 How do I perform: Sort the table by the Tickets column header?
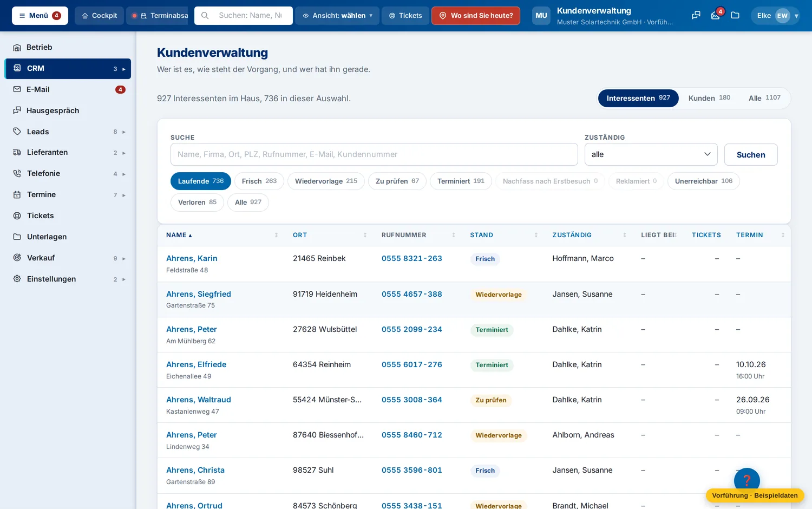pos(706,235)
